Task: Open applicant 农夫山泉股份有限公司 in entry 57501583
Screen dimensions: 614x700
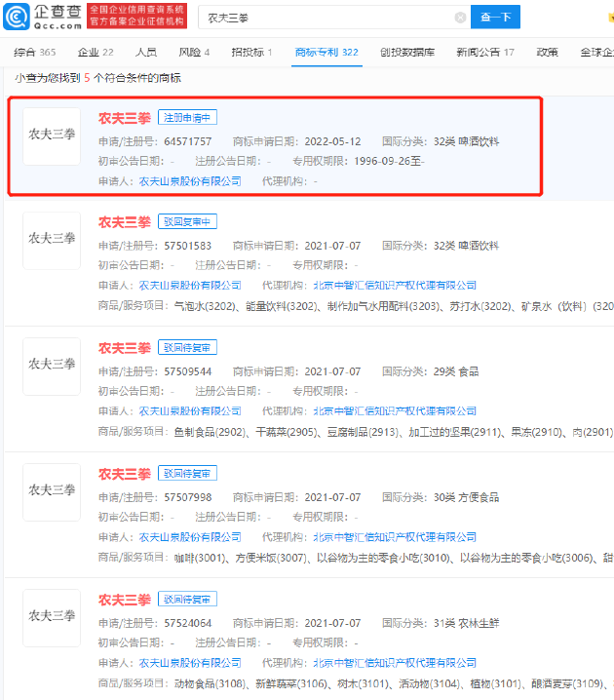Action: (x=190, y=286)
